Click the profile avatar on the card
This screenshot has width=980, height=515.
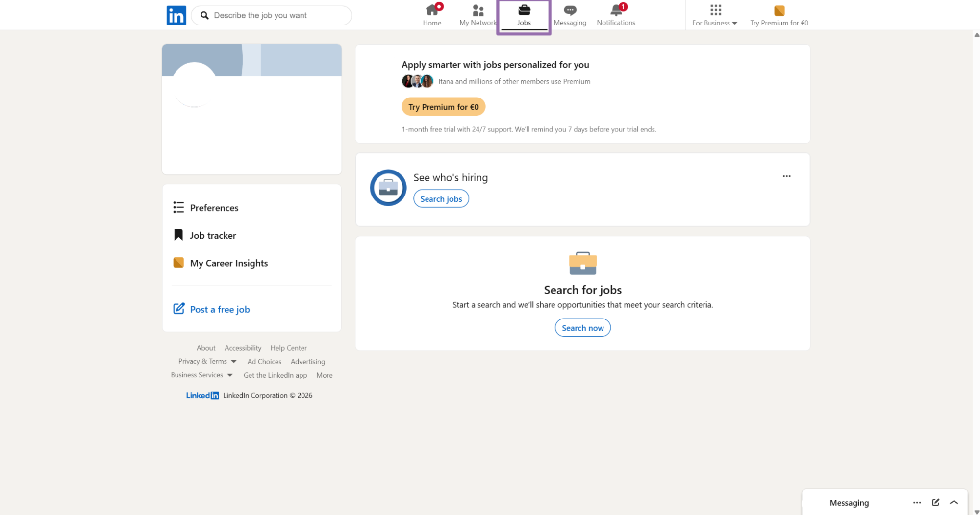(194, 84)
